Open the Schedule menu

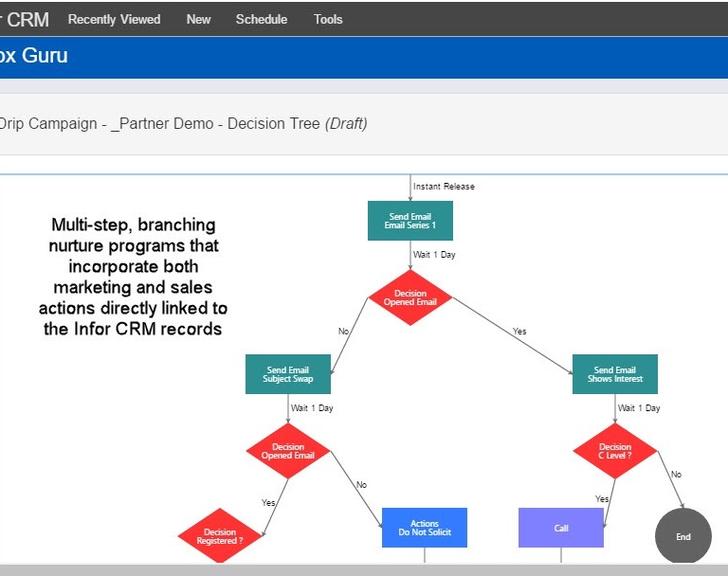[262, 20]
